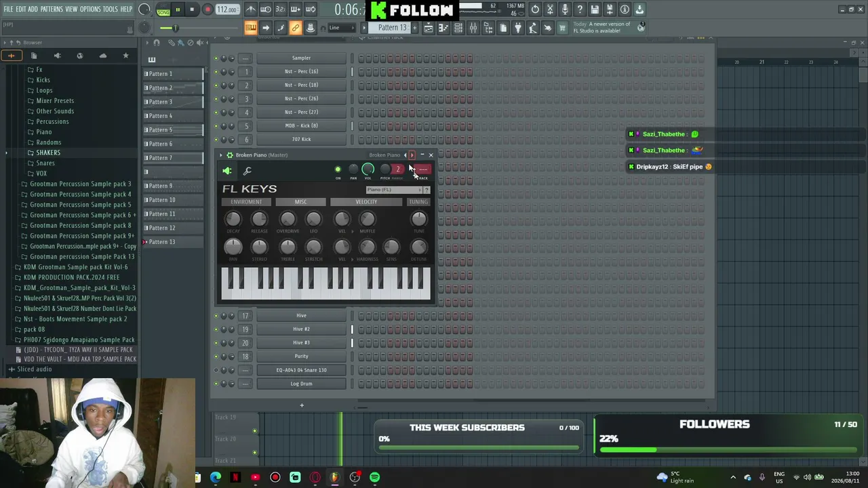This screenshot has height=488, width=868.
Task: Open the OPTIONS menu
Action: [x=90, y=9]
